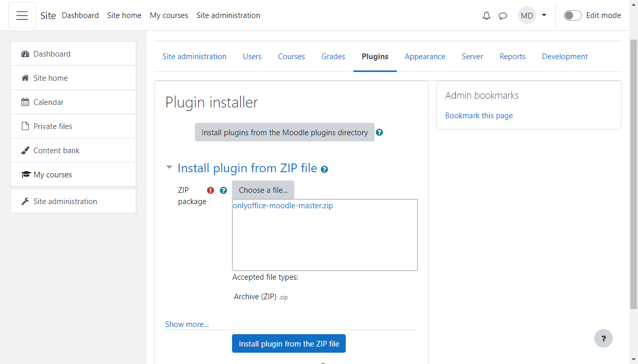638x364 pixels.
Task: Collapse the Install plugin from ZIP section
Action: [x=169, y=168]
